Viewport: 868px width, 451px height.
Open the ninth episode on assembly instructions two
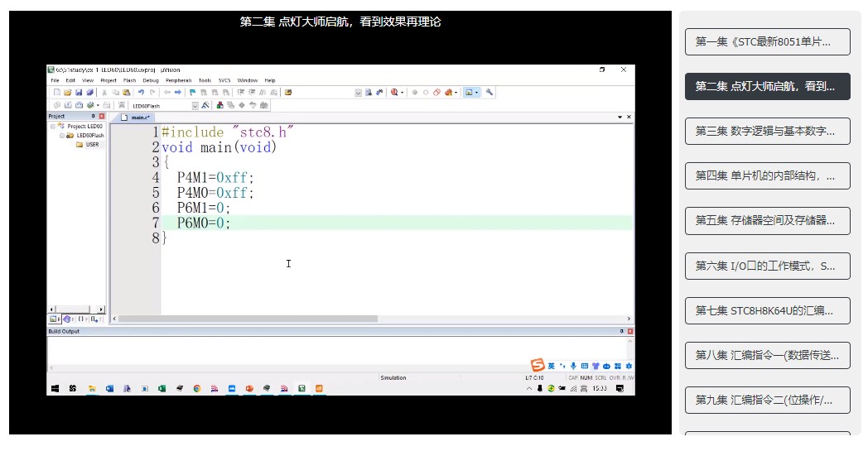click(x=767, y=400)
